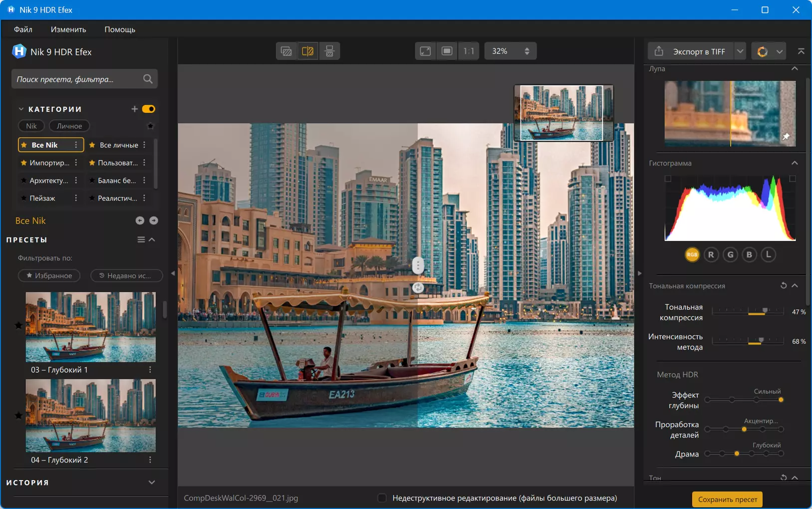Open the Файл menu
812x509 pixels.
point(23,29)
